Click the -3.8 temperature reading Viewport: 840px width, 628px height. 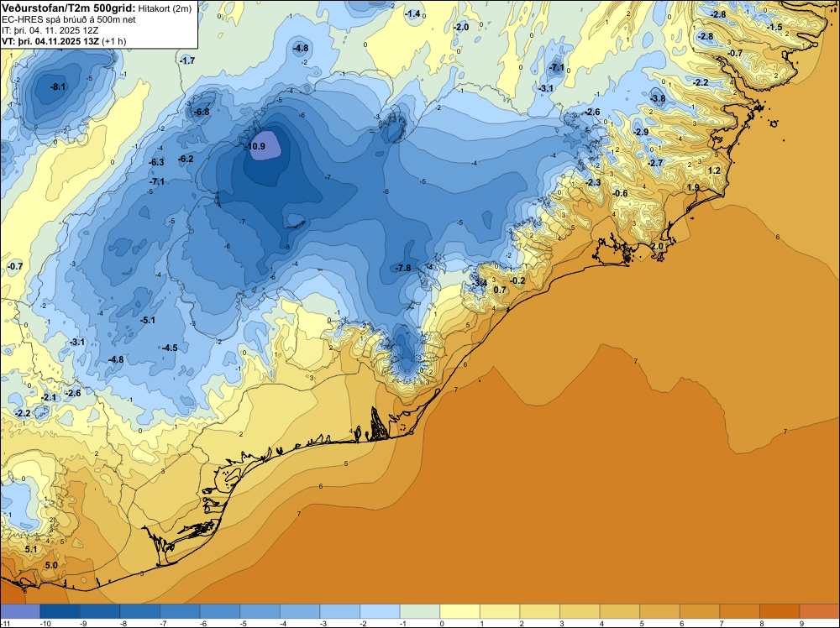[658, 98]
